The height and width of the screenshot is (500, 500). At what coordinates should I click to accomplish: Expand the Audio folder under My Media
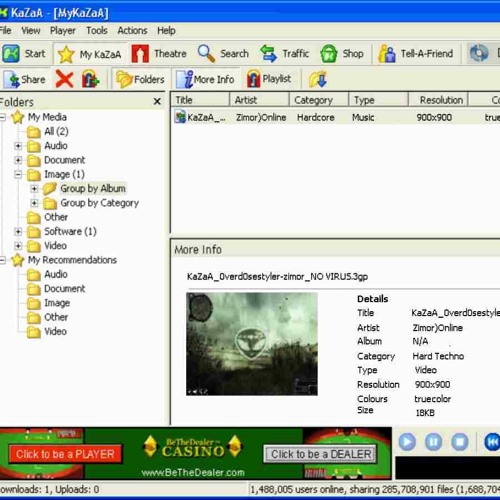[18, 146]
